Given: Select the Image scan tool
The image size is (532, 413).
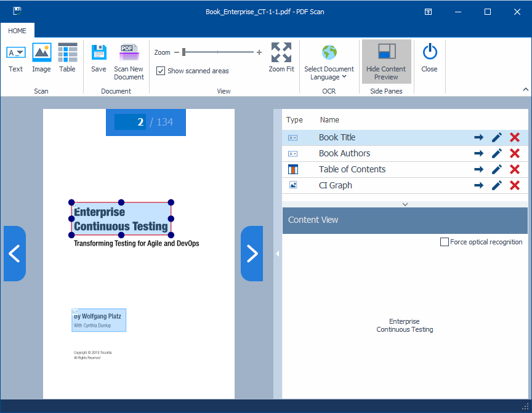Looking at the screenshot, I should click(x=41, y=57).
